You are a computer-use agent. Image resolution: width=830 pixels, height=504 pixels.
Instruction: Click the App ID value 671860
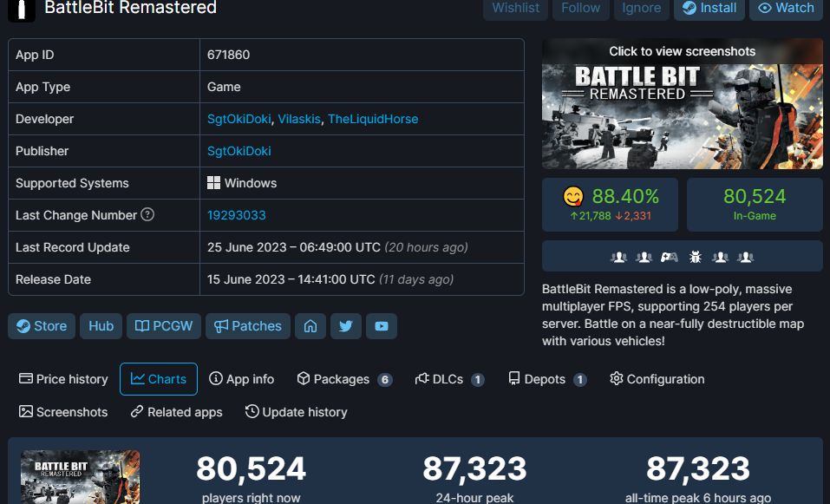pos(228,55)
